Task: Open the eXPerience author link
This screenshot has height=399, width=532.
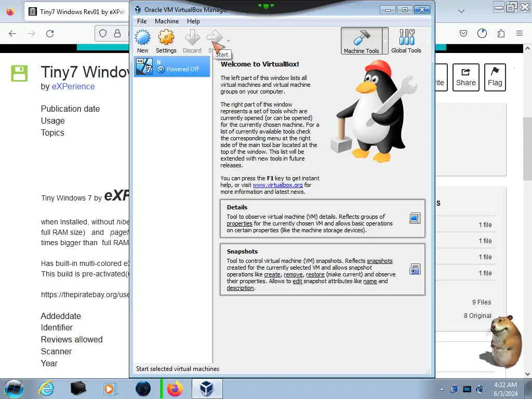Action: point(73,87)
